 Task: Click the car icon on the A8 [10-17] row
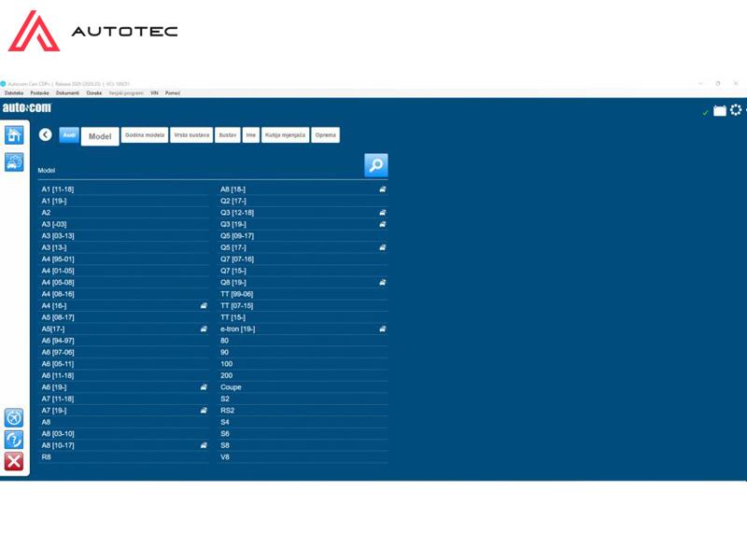tap(204, 445)
